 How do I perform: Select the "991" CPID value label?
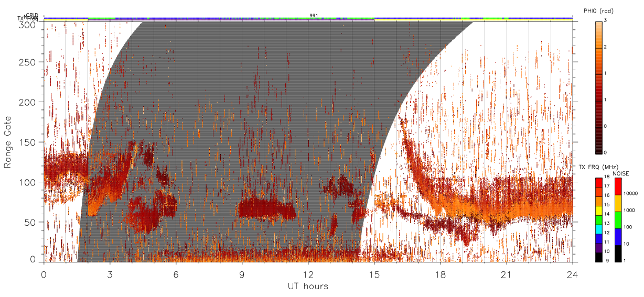(x=314, y=16)
